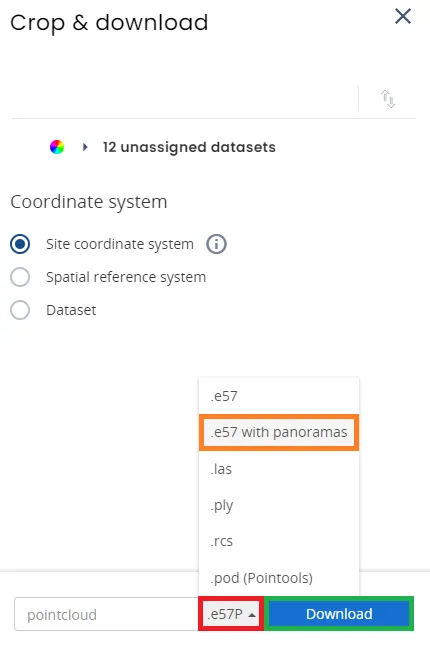The height and width of the screenshot is (654, 430).
Task: Select the .ply export format
Action: [x=279, y=505]
